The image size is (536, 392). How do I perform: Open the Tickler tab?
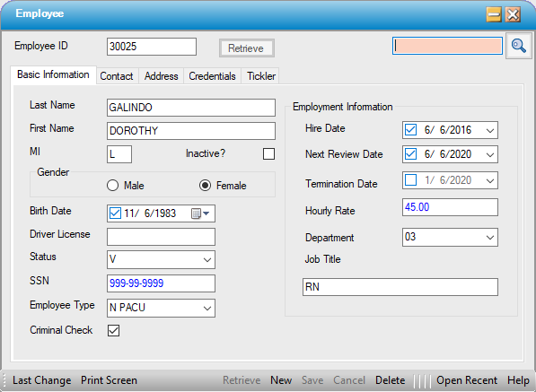[x=261, y=76]
